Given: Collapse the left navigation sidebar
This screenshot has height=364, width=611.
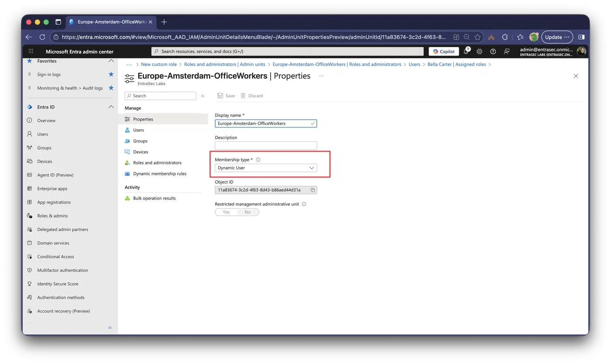Looking at the screenshot, I should [x=110, y=327].
